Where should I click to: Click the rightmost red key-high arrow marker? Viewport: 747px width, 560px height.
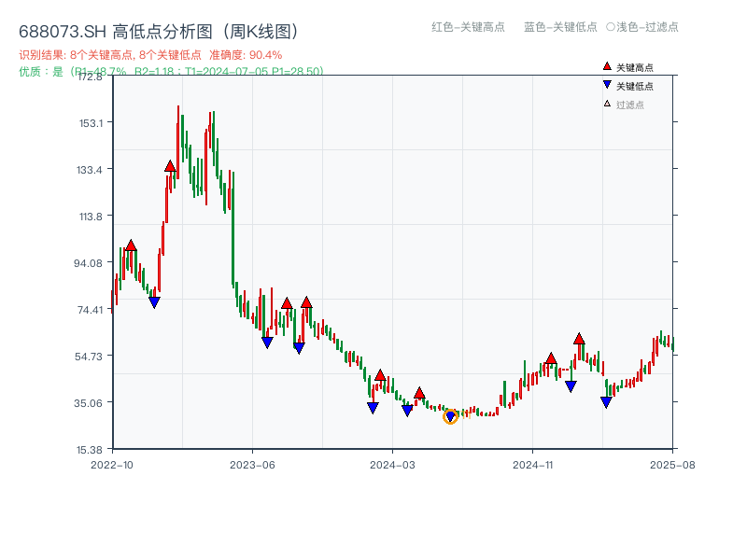(x=579, y=339)
